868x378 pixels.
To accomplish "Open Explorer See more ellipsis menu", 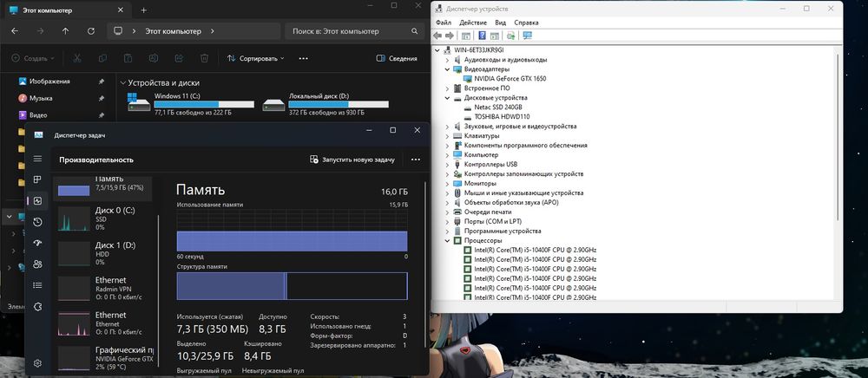I will (x=303, y=58).
